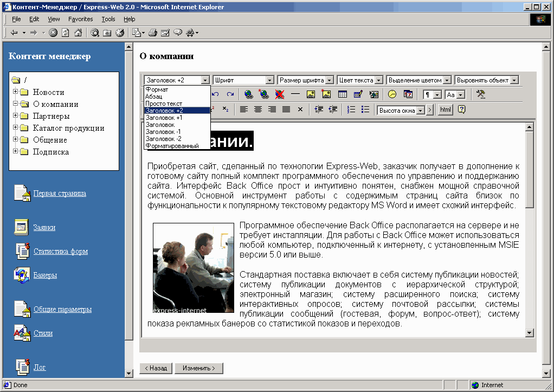This screenshot has width=554, height=392.
Task: Open the Favorites menu
Action: (81, 19)
